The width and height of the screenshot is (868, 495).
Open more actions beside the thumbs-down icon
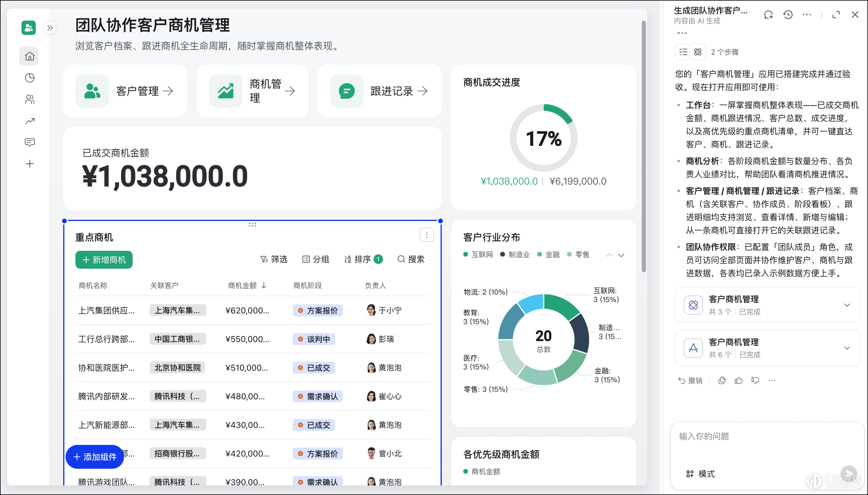point(772,380)
